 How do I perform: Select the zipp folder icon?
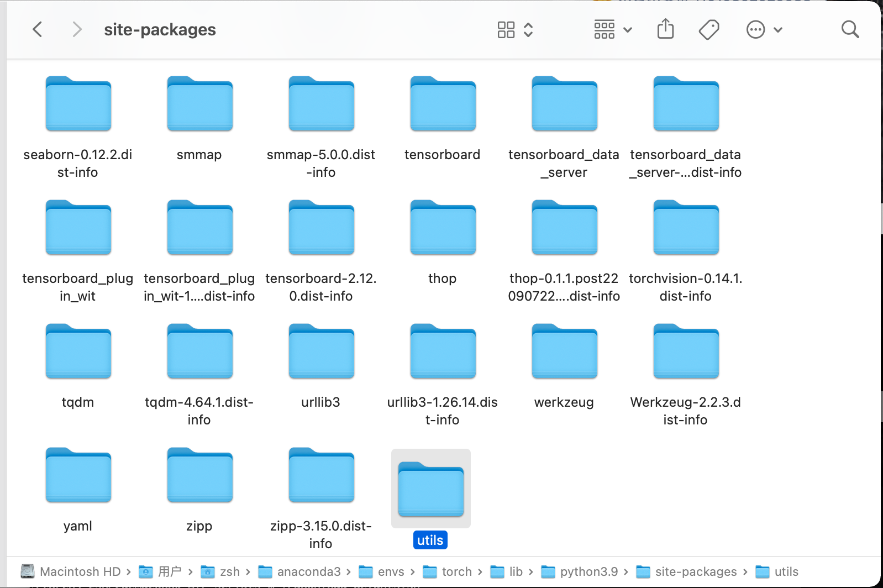(x=199, y=475)
